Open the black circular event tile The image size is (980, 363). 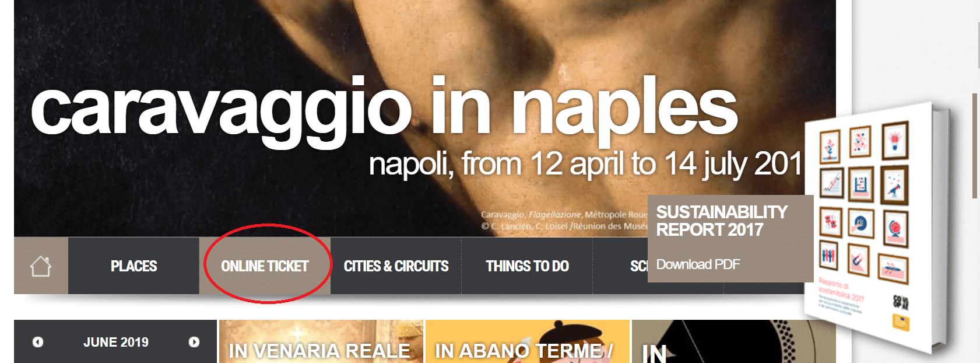click(734, 341)
